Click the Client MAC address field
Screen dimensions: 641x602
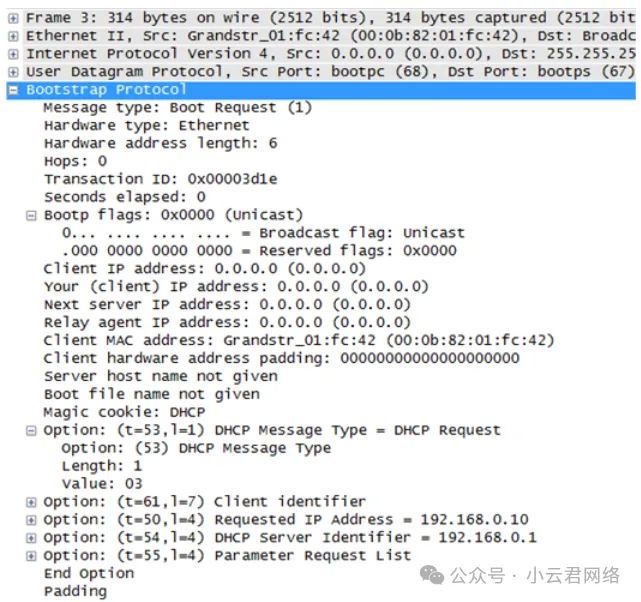pyautogui.click(x=298, y=340)
